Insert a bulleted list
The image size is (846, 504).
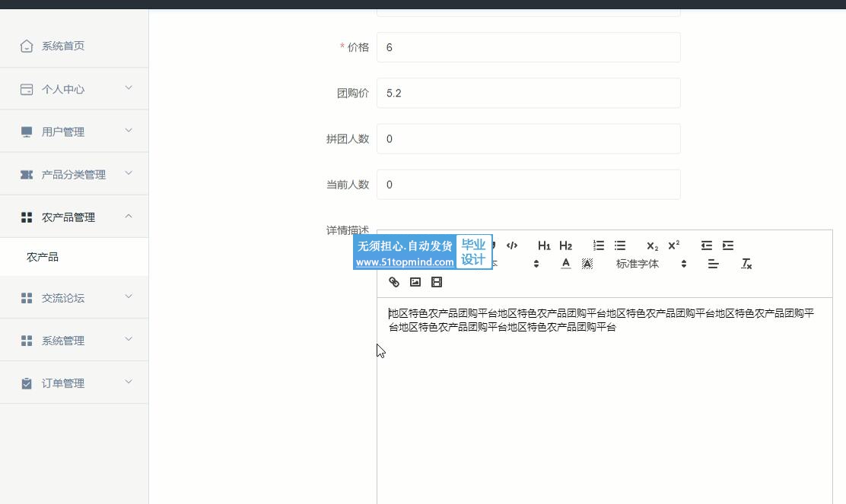(620, 246)
